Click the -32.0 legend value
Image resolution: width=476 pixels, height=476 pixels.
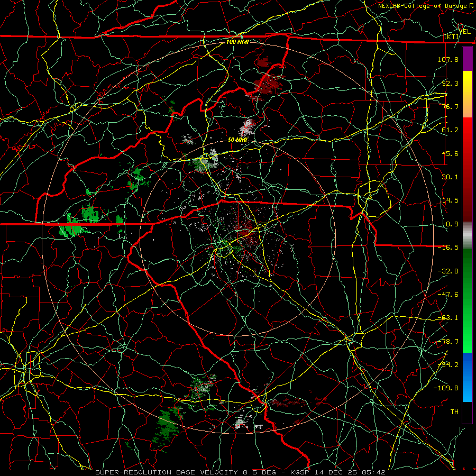click(x=448, y=271)
